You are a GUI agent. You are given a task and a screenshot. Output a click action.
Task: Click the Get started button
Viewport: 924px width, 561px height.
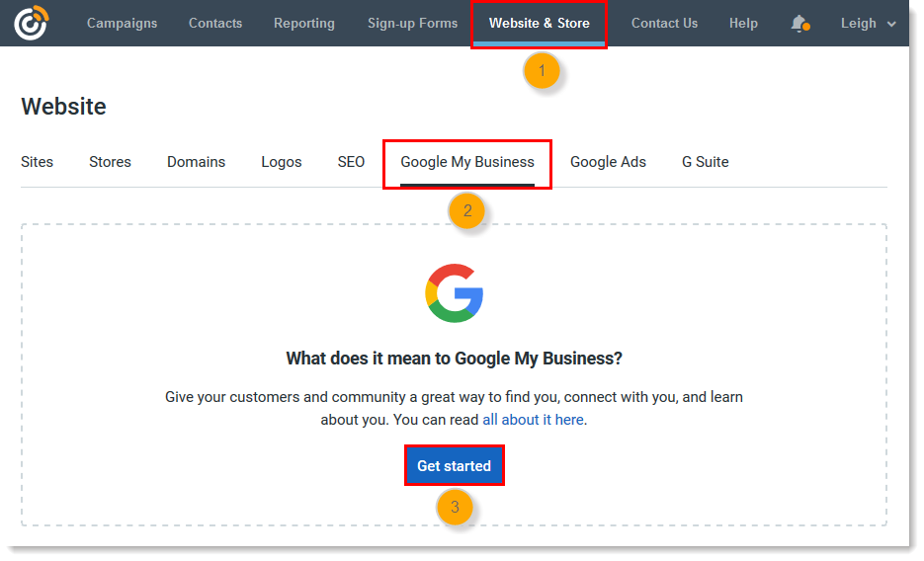click(455, 465)
